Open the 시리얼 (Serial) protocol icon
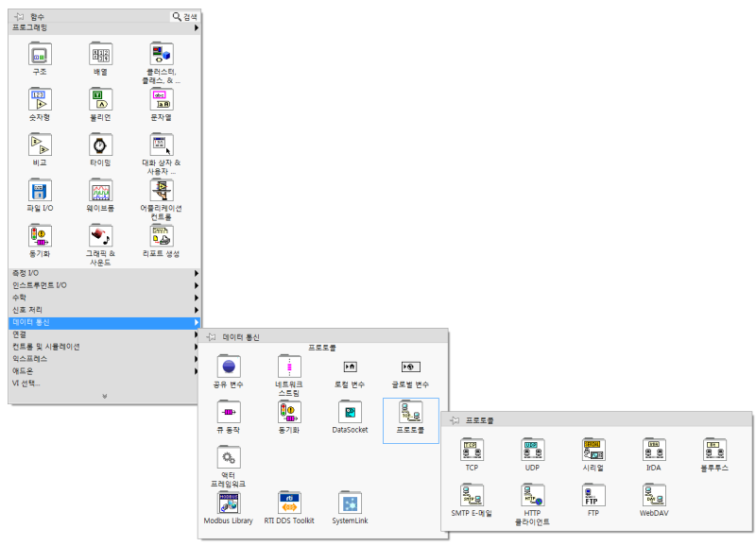Image resolution: width=756 pixels, height=546 pixels. (x=593, y=450)
